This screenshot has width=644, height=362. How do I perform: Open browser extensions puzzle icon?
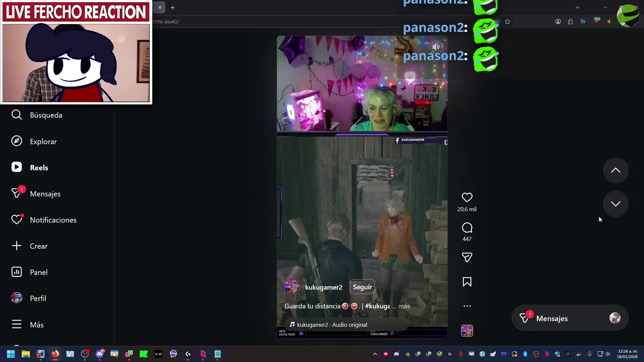coord(570,22)
